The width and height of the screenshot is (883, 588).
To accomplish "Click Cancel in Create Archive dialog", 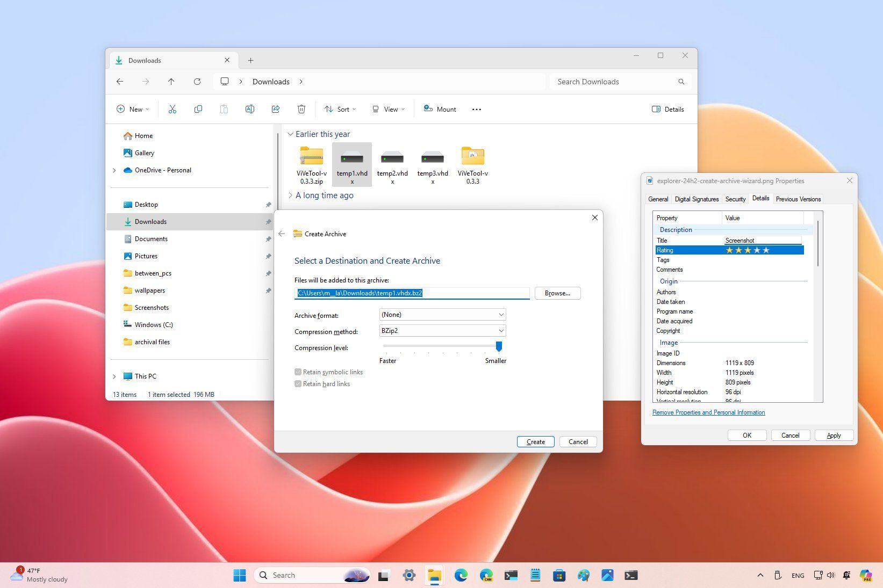I will click(578, 441).
